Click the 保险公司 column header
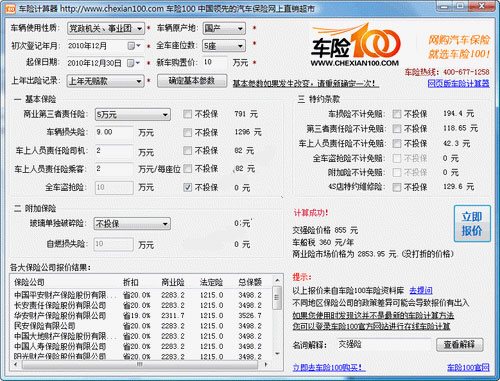Image resolution: width=500 pixels, height=381 pixels. click(x=29, y=282)
